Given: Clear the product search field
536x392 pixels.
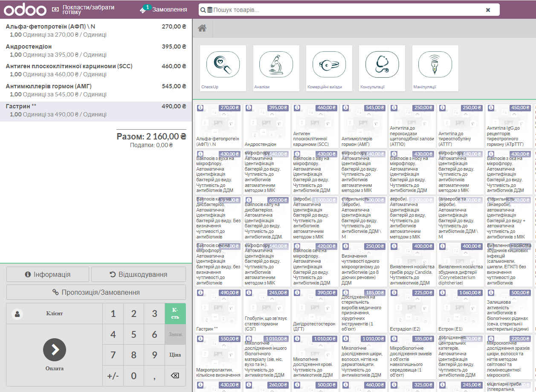Looking at the screenshot, I should click(488, 10).
